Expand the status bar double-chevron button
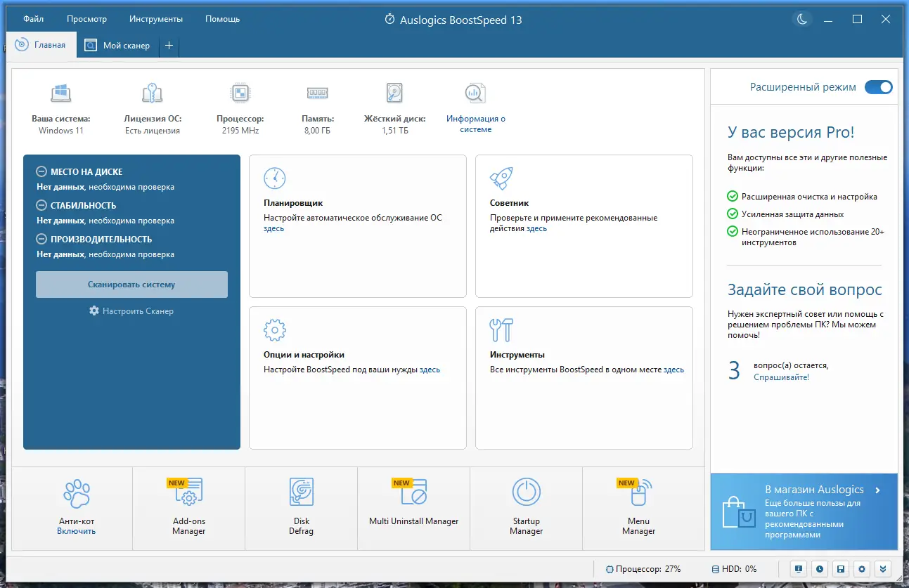 (x=884, y=569)
